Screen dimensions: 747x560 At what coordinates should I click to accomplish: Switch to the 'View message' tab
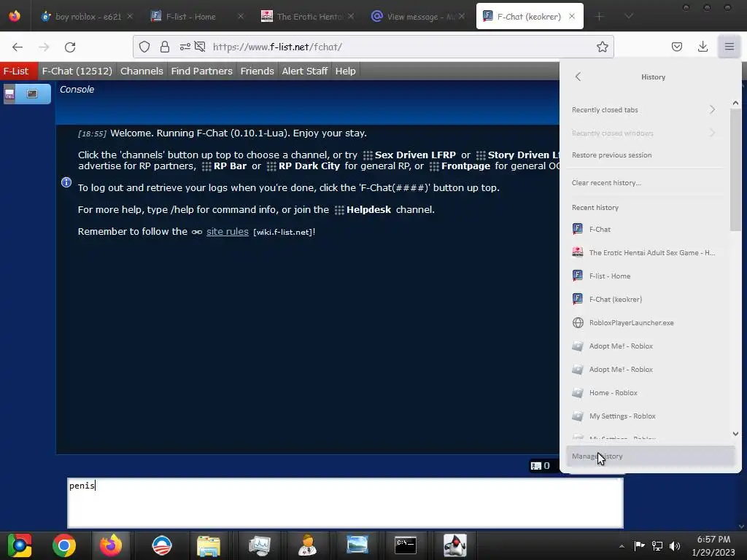[x=418, y=17]
